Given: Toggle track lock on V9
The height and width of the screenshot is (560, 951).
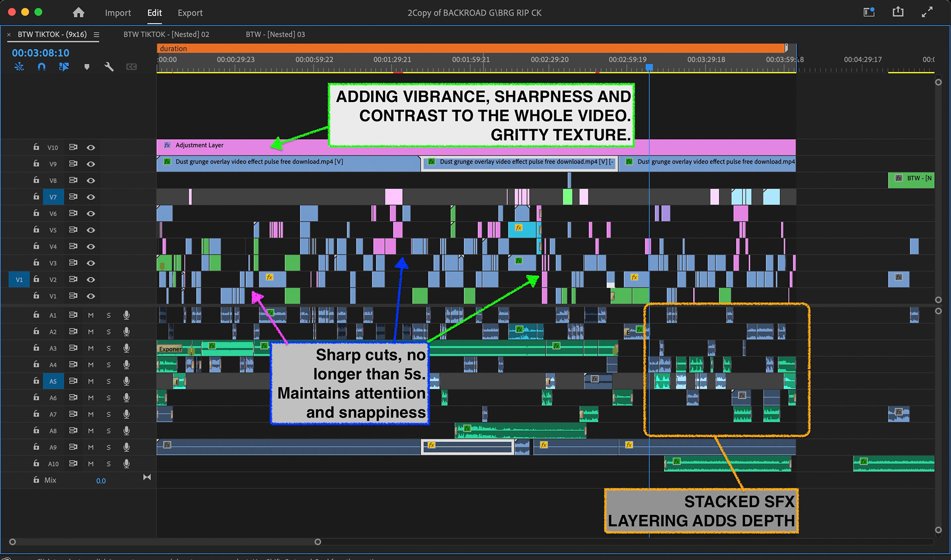Looking at the screenshot, I should click(36, 164).
